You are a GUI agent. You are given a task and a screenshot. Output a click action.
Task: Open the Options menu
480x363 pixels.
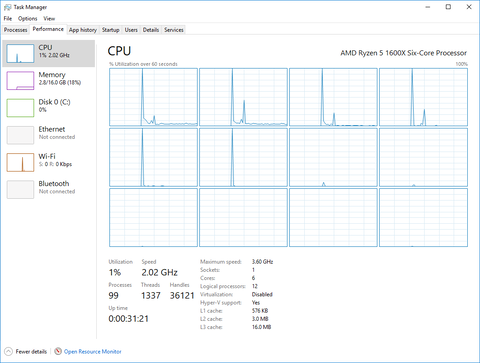27,19
